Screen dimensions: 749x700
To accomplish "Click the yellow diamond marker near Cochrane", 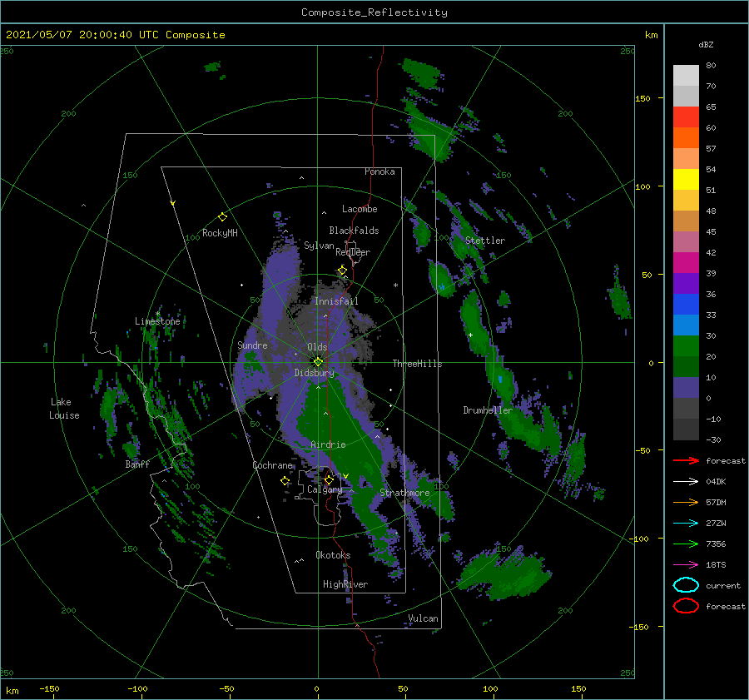I will tap(285, 481).
